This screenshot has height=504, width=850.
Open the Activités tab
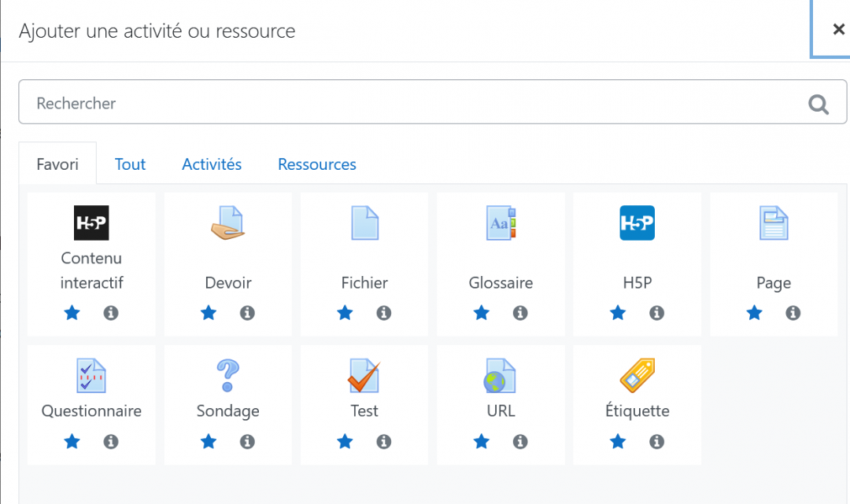pos(212,164)
